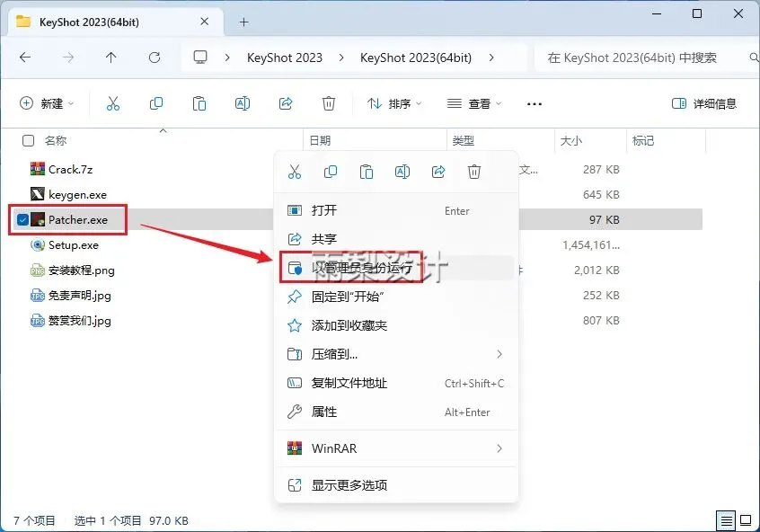This screenshot has height=532, width=760.
Task: Select 共享 in the context menu
Action: pos(396,239)
